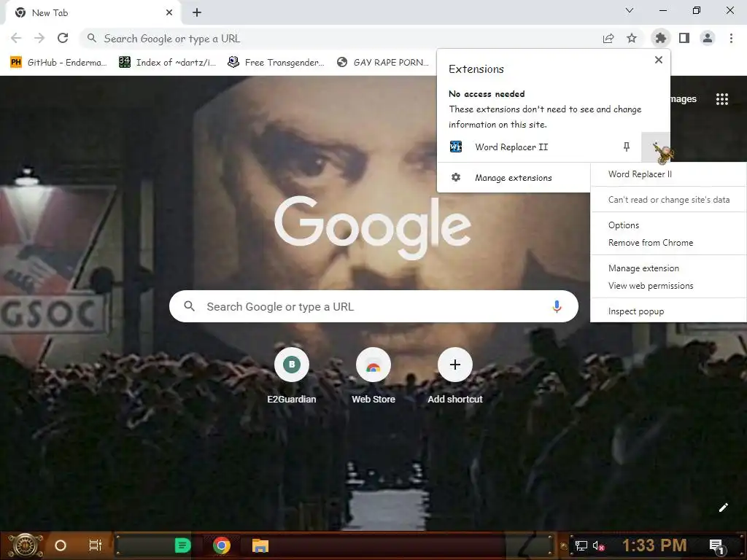Click the Word Replacer II extension icon
Viewport: 747px width, 560px height.
click(x=456, y=147)
